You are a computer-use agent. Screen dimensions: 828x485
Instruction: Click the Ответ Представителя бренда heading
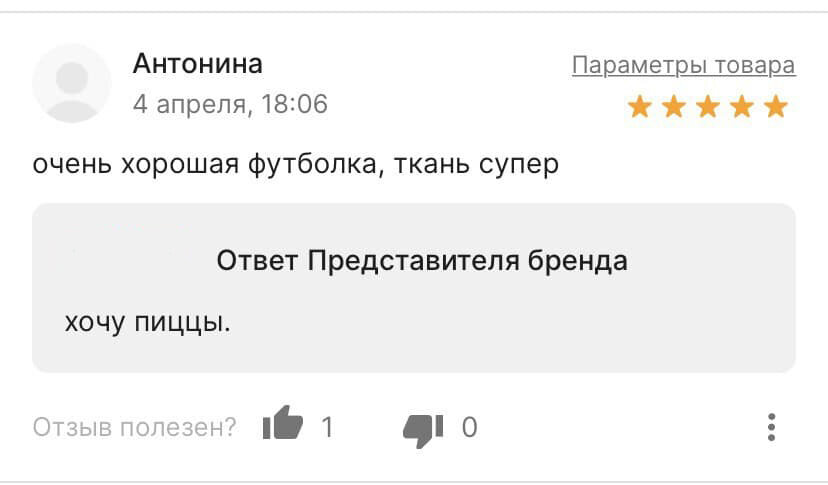click(422, 260)
